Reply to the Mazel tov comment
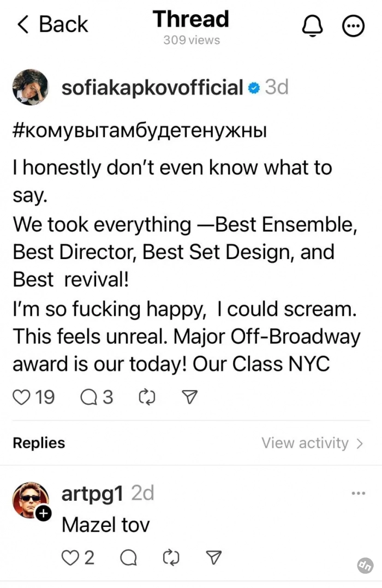The image size is (382, 588). pos(128,557)
